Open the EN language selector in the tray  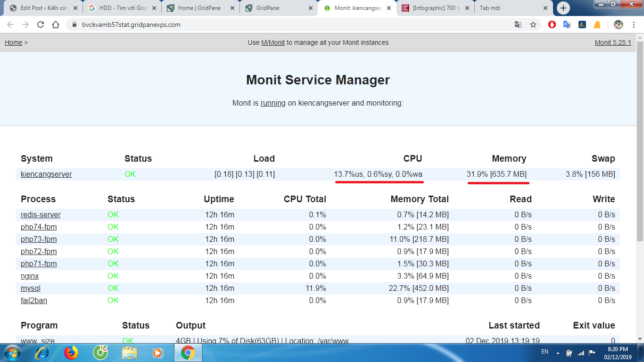click(x=545, y=352)
